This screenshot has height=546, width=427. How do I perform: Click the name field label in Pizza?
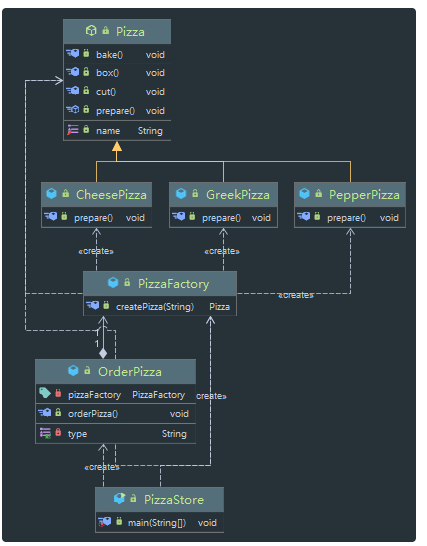(108, 131)
